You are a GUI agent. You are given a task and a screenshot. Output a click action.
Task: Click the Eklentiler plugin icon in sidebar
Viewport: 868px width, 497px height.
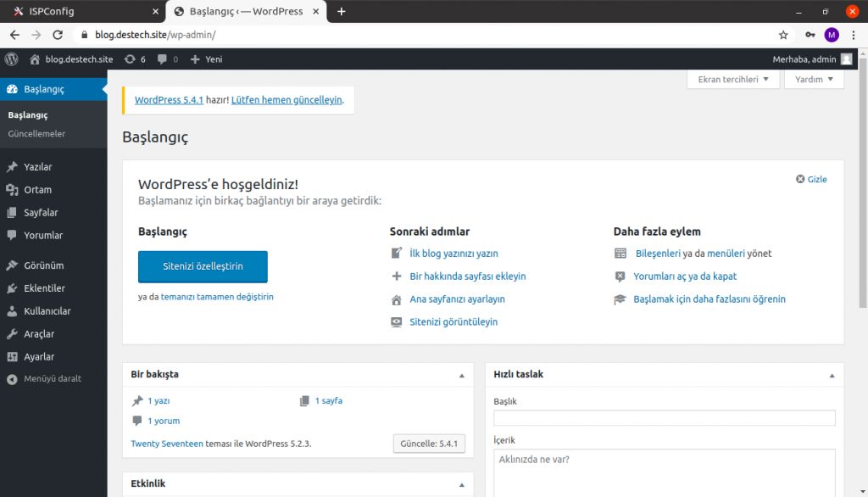(x=12, y=288)
